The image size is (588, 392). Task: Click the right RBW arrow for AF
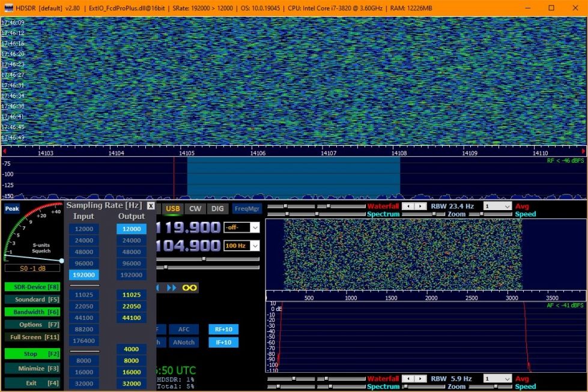click(x=420, y=379)
